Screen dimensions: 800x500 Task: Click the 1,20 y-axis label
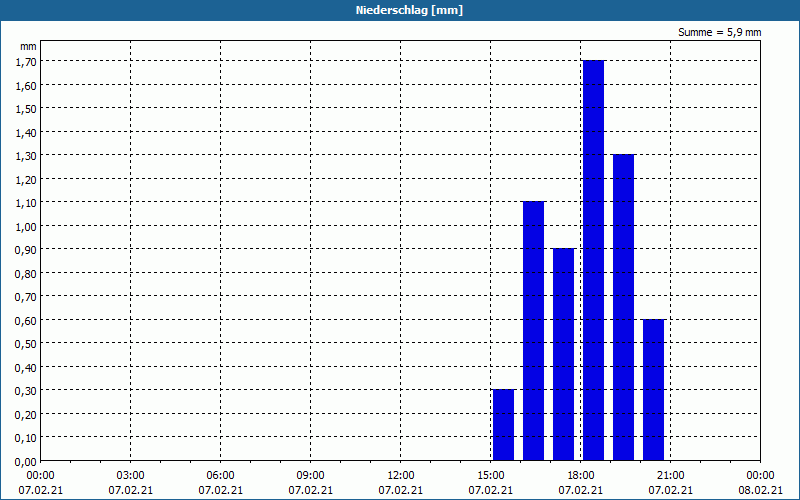[26, 180]
